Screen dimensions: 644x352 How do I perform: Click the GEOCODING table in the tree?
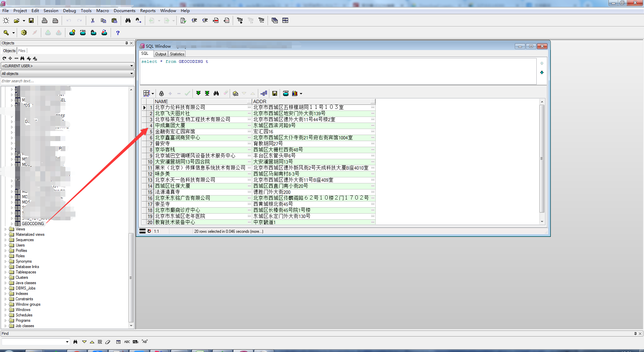tap(33, 224)
